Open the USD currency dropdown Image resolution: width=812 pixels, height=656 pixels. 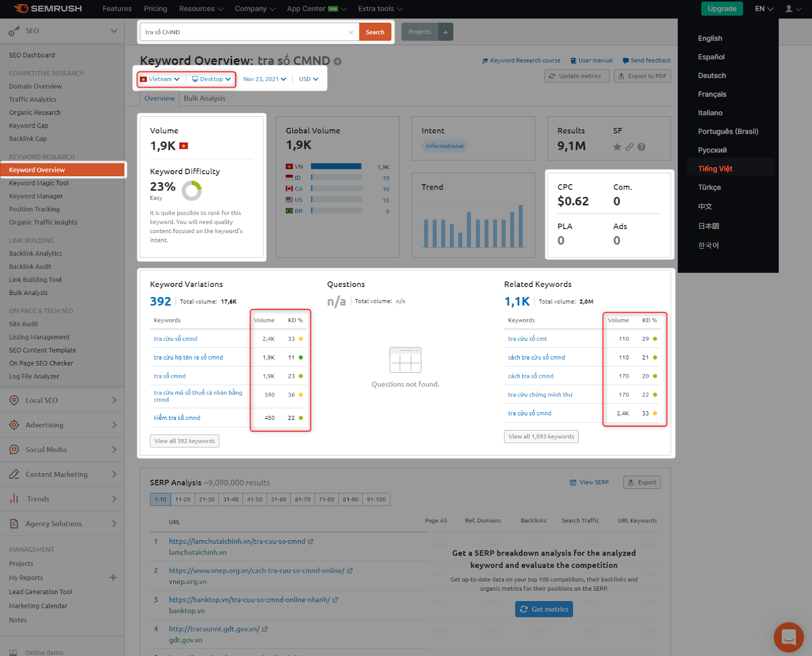point(309,79)
